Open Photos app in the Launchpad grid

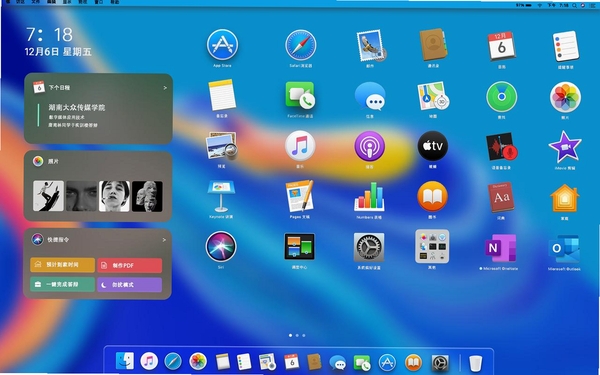coord(565,97)
